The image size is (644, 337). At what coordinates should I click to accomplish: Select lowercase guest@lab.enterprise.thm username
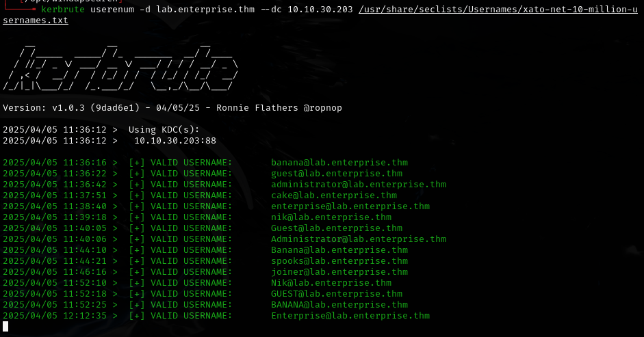click(337, 173)
